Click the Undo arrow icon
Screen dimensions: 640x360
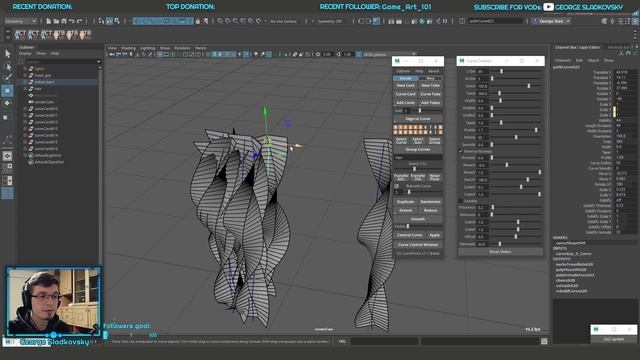[71, 21]
